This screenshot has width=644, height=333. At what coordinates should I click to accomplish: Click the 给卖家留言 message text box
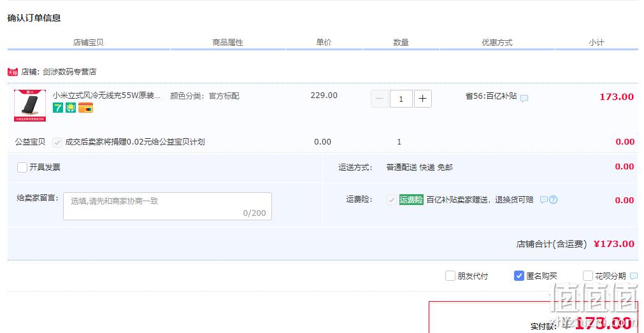(168, 206)
